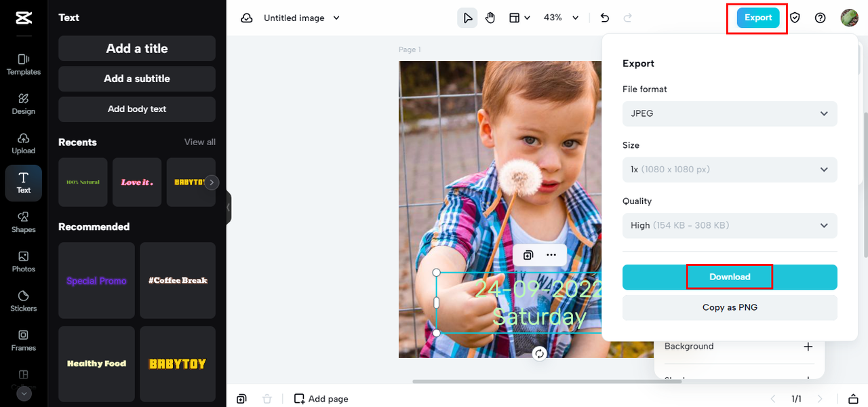The height and width of the screenshot is (407, 868).
Task: Collapse the left text panel handle
Action: tap(229, 207)
